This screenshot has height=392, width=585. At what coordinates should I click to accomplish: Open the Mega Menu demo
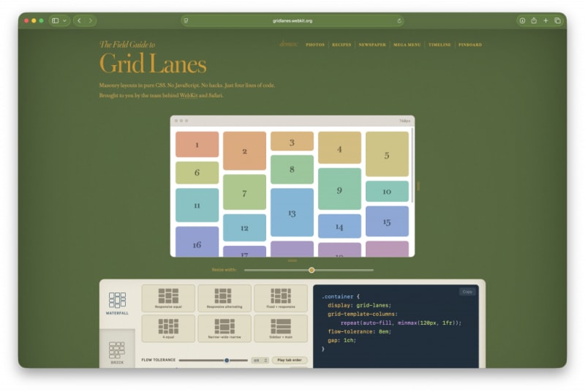click(407, 45)
